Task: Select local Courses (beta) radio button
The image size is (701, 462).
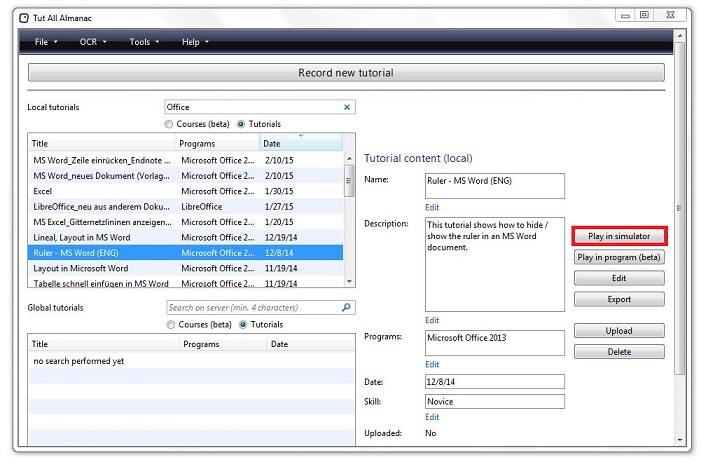Action: (x=170, y=124)
